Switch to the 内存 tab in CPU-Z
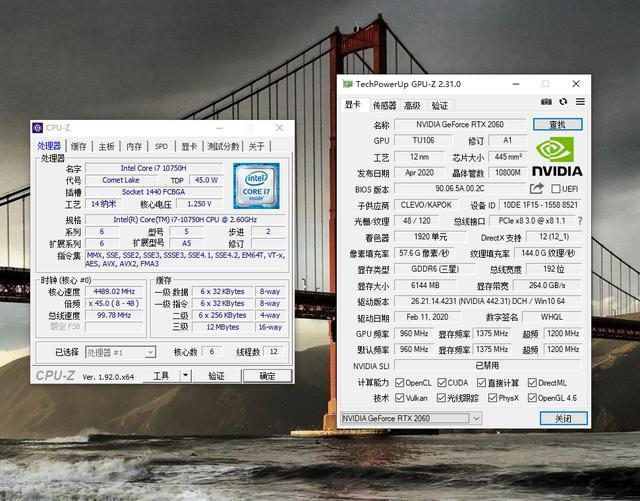 pyautogui.click(x=134, y=146)
